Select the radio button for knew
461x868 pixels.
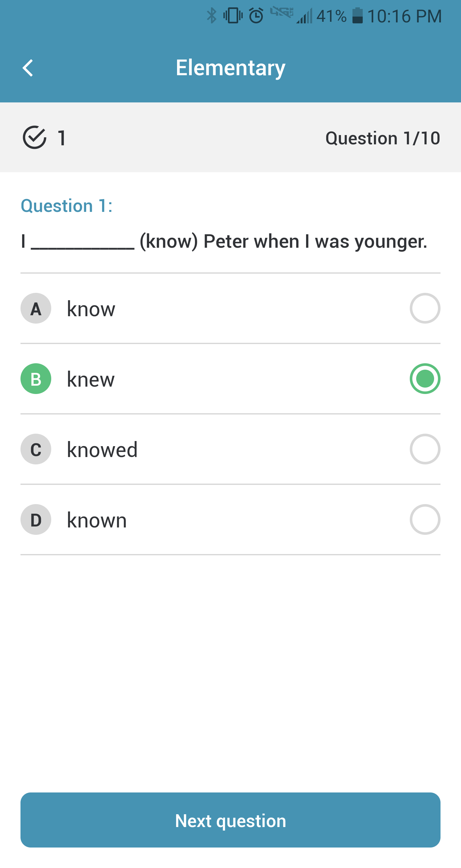click(425, 379)
